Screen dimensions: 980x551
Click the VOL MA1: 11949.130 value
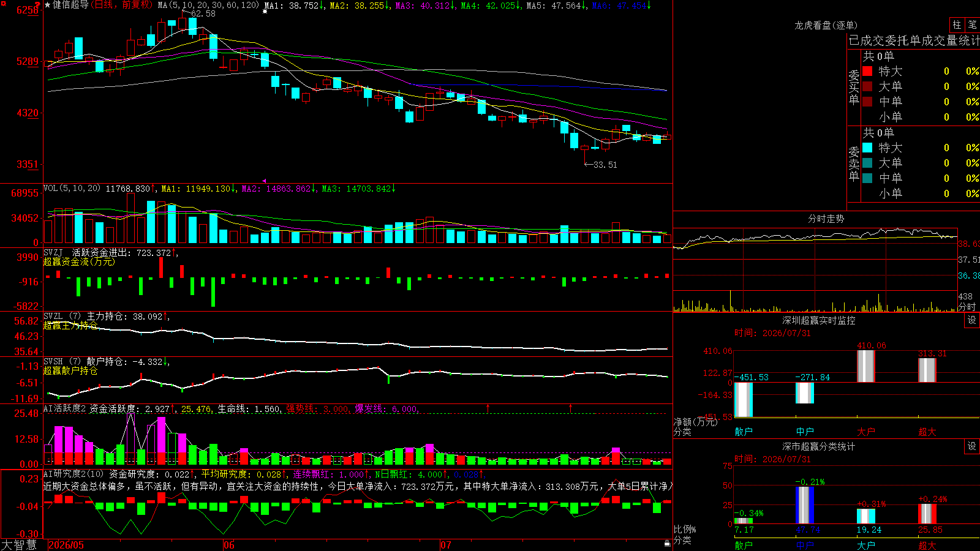pyautogui.click(x=197, y=189)
